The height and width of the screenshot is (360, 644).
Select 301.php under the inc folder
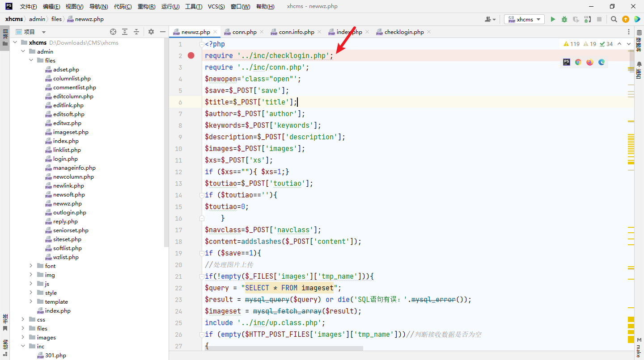(x=55, y=355)
